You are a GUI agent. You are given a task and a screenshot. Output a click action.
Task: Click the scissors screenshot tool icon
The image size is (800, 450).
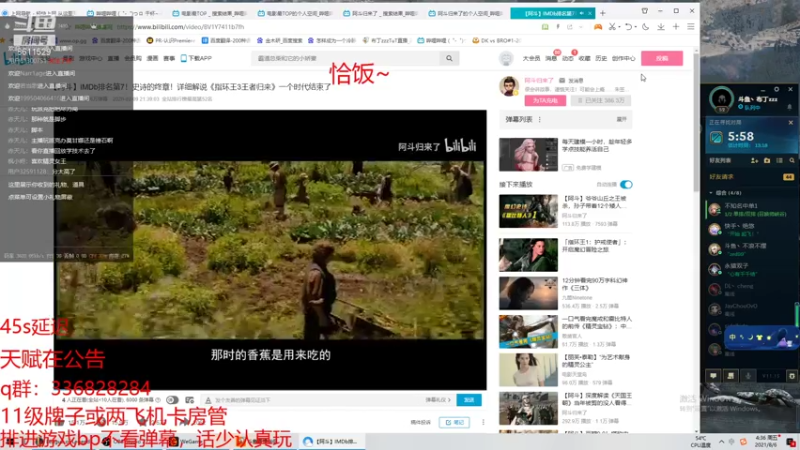(x=612, y=27)
